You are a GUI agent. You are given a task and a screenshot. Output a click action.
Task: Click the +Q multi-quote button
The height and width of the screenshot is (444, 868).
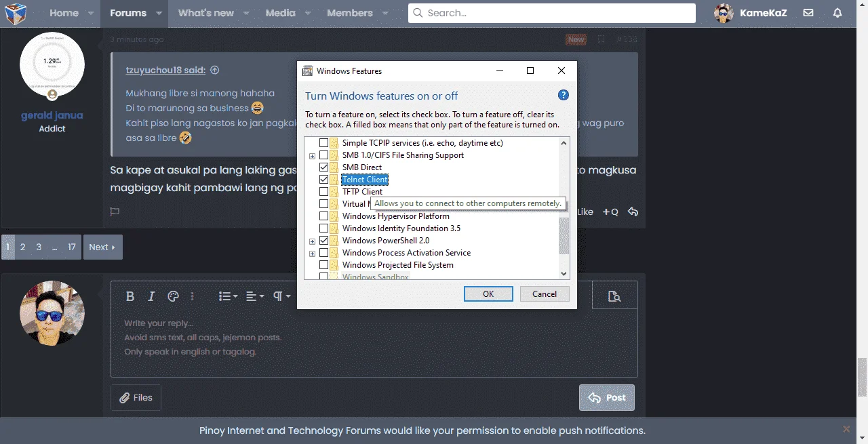(610, 211)
